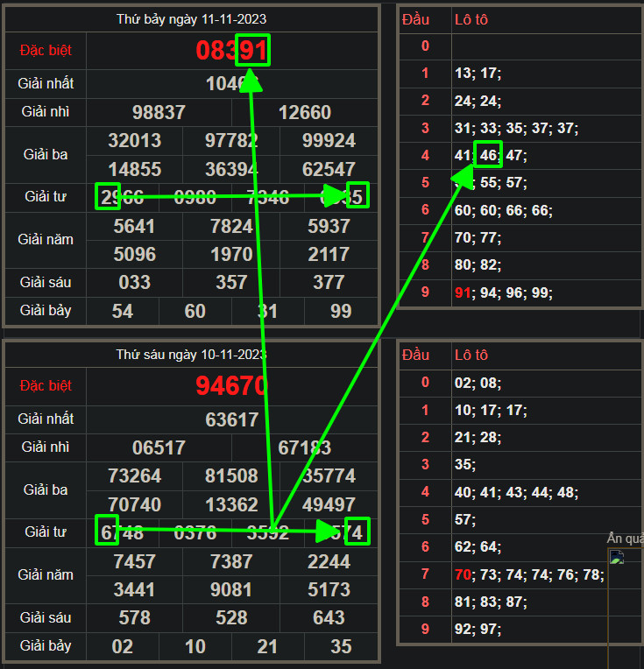Click the header Thứ bảy ngày 11-11-2023
The height and width of the screenshot is (669, 644).
pyautogui.click(x=192, y=18)
